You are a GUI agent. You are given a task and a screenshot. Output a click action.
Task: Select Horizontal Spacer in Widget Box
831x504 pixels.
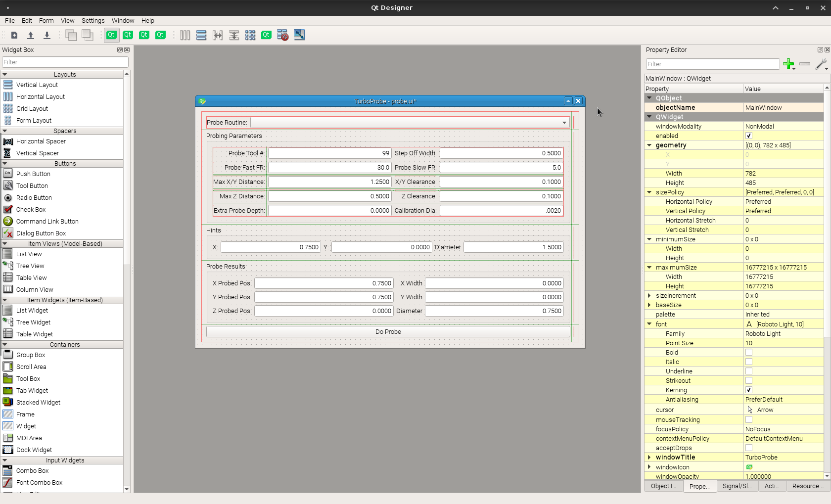click(x=41, y=141)
